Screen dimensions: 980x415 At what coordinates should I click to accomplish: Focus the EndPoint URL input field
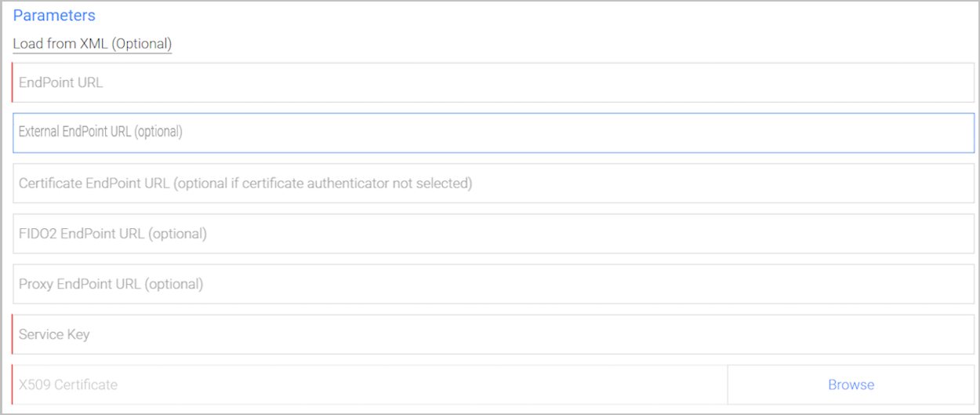point(493,82)
